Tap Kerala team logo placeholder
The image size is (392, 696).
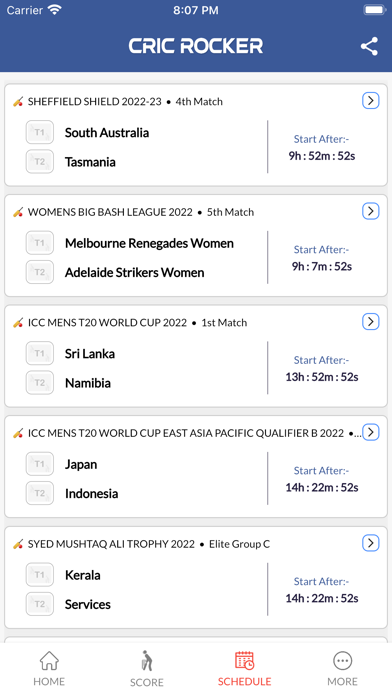[40, 575]
